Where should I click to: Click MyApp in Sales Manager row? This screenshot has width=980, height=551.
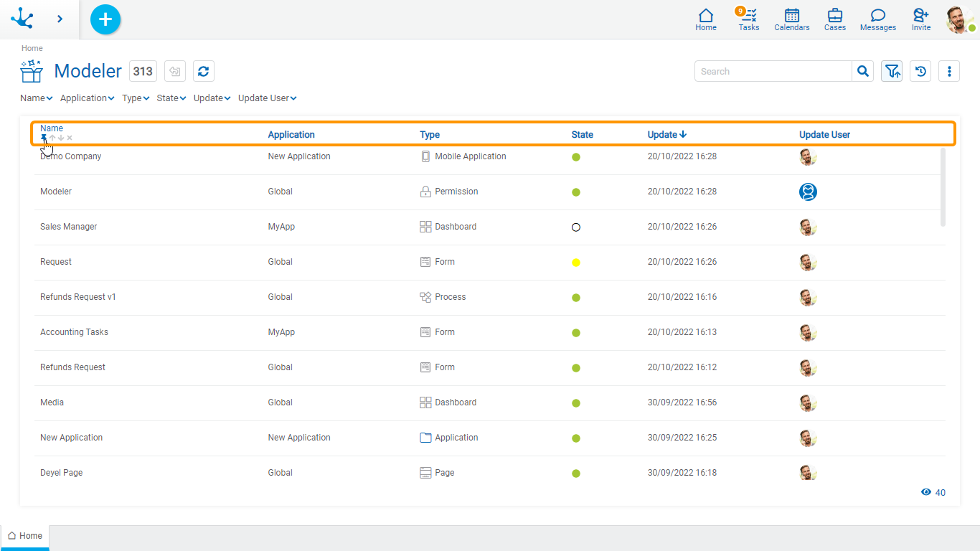click(x=281, y=227)
